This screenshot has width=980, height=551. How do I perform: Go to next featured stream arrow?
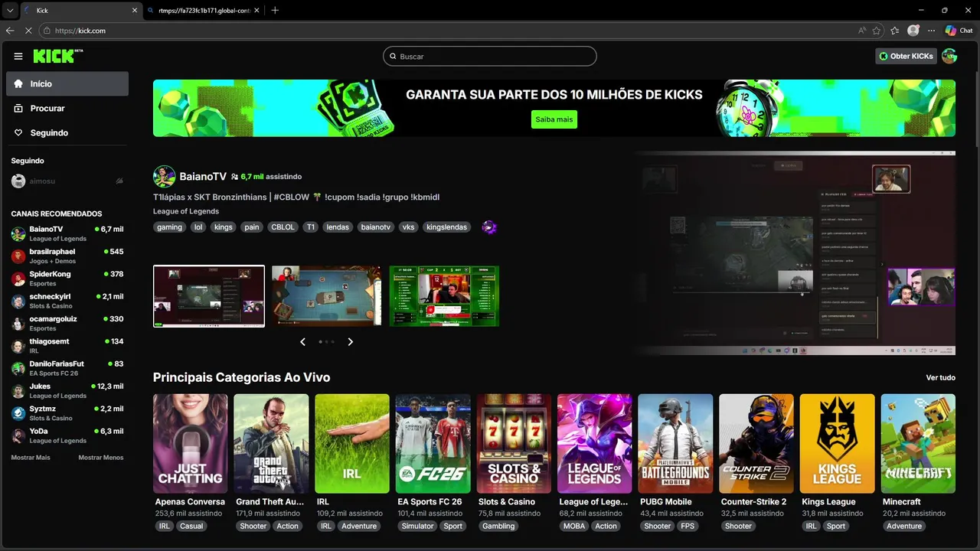pos(351,342)
